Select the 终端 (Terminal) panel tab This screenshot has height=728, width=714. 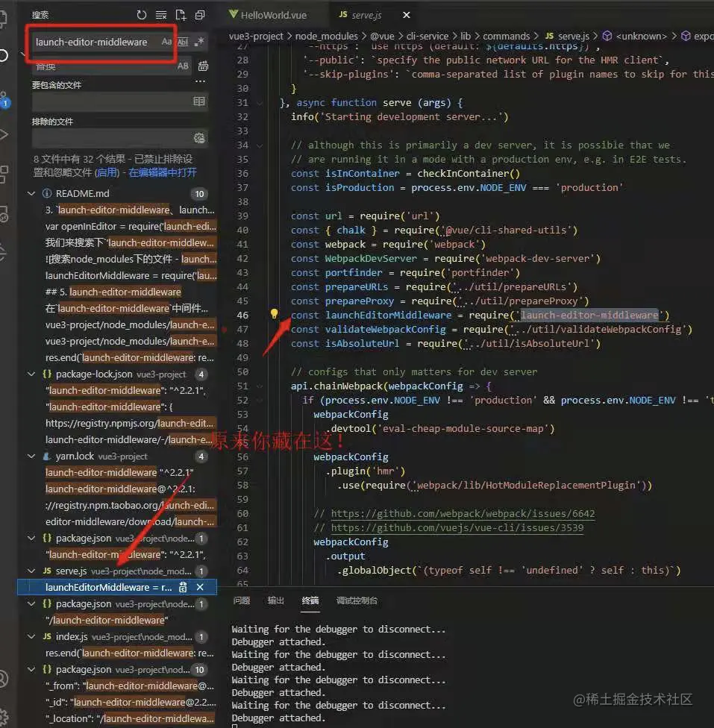pos(310,600)
